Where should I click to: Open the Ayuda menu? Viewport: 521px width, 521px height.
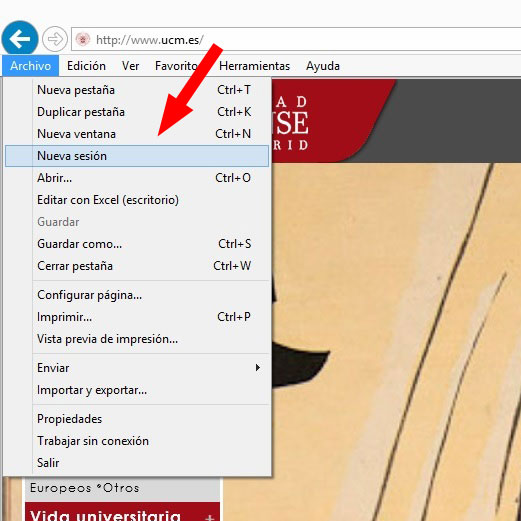point(323,66)
